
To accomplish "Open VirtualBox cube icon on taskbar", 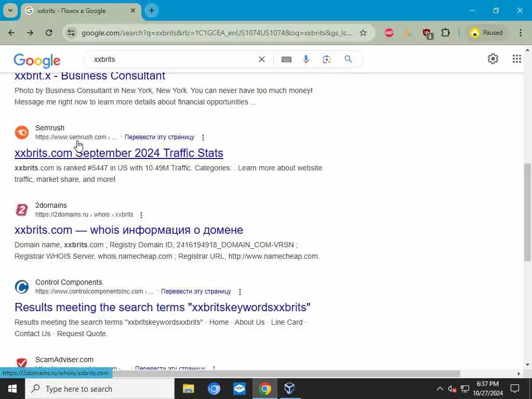I will pos(289,389).
